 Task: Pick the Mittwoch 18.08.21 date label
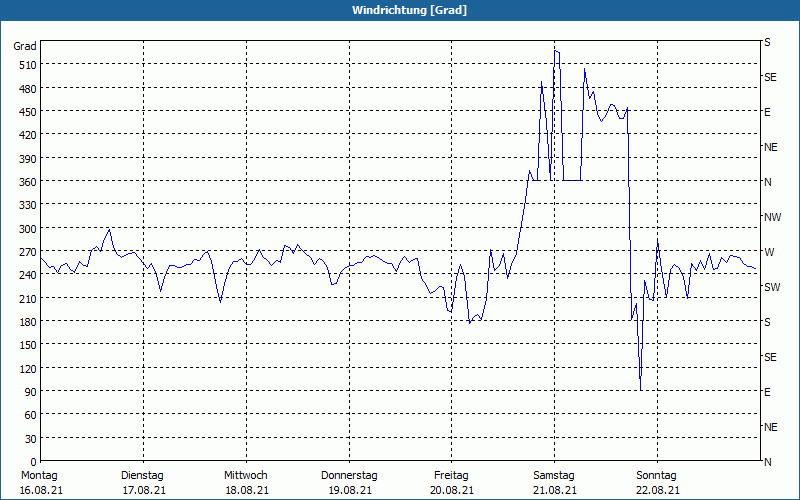[245, 482]
